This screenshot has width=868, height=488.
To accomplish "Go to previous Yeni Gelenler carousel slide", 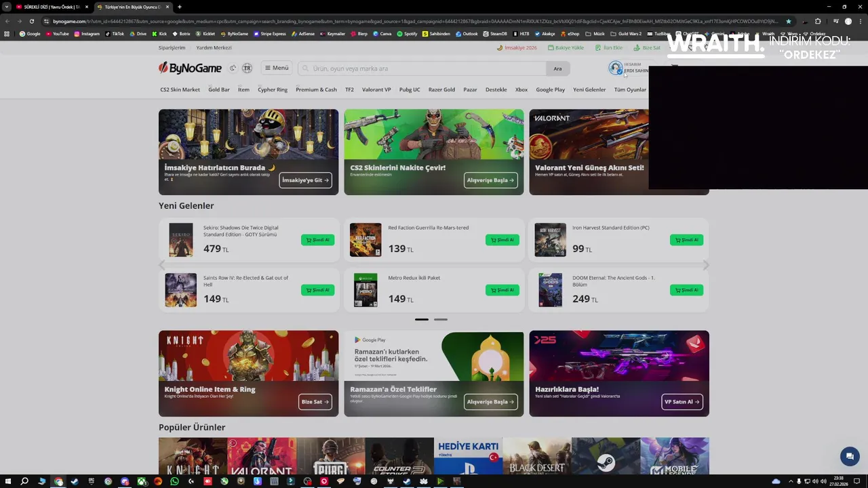I will 161,265.
